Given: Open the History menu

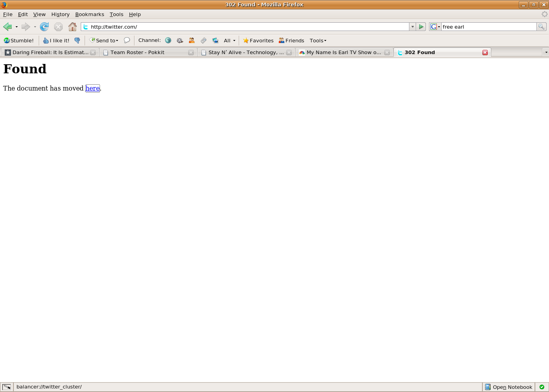Looking at the screenshot, I should 60,14.
